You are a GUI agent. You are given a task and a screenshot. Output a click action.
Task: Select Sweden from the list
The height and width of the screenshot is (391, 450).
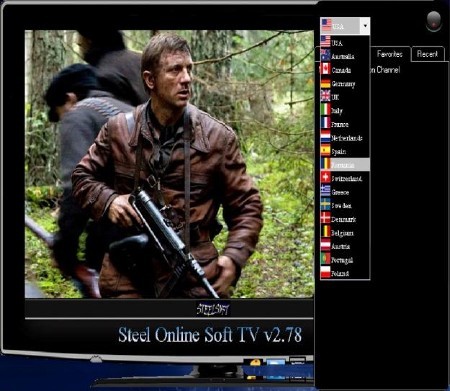(345, 205)
